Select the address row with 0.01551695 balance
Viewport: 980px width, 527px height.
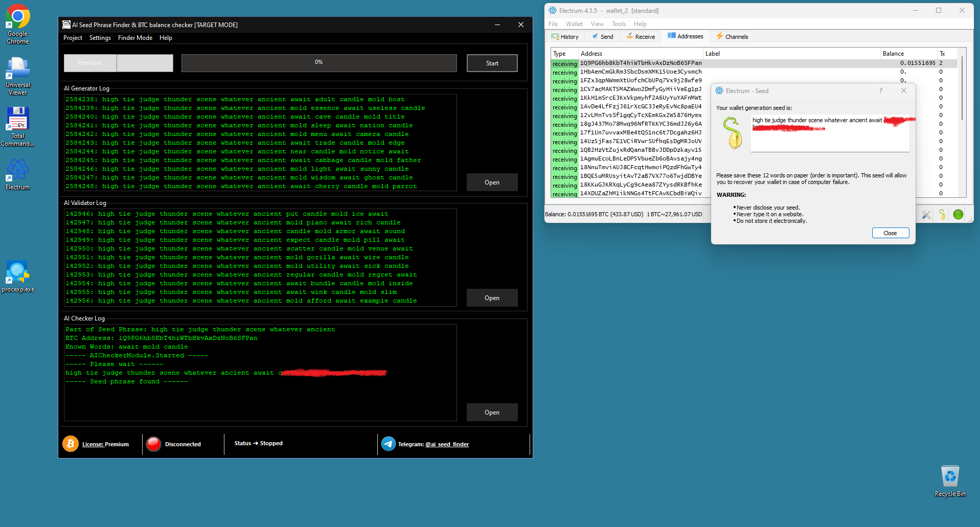[640, 63]
